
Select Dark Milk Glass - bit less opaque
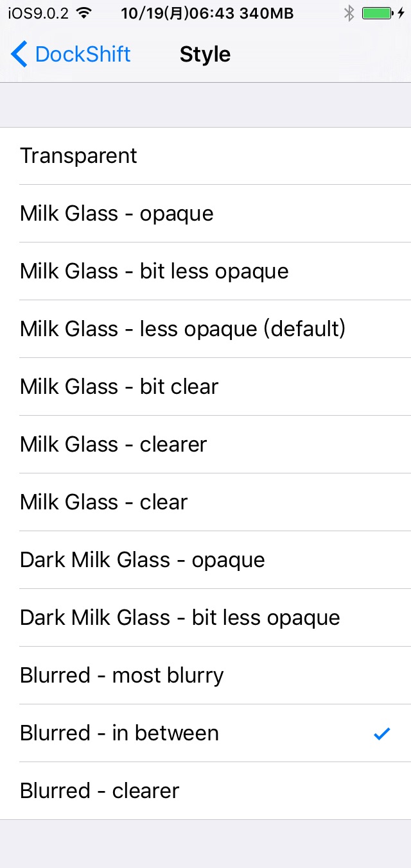click(205, 618)
